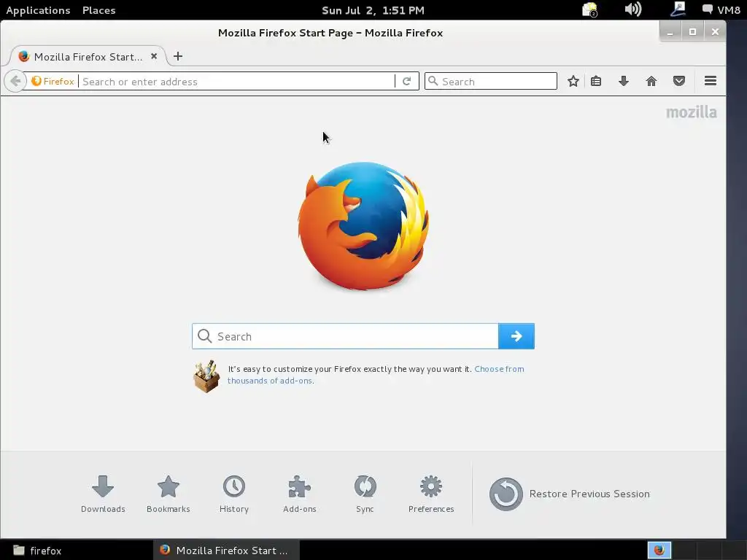
Task: Go to the Firefox home page icon
Action: tap(651, 81)
